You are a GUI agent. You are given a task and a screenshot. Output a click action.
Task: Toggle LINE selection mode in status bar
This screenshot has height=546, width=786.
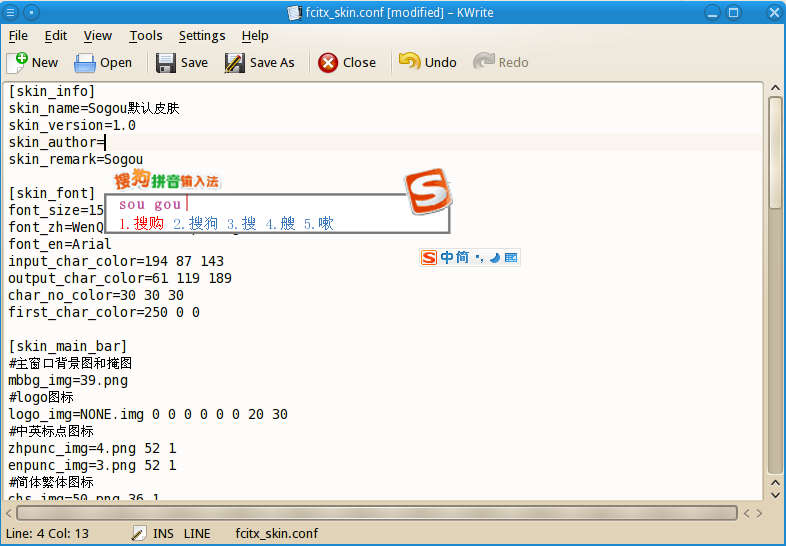click(x=197, y=533)
